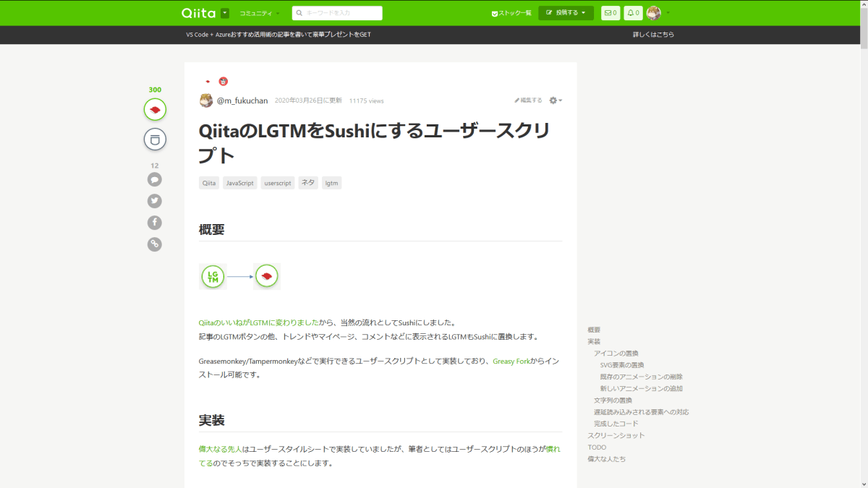Select the userscript tag
868x488 pixels.
point(278,183)
